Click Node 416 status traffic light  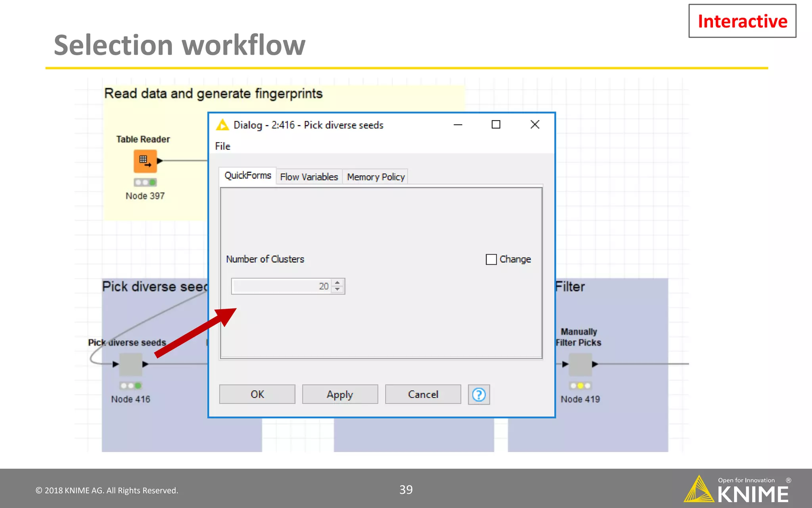pos(130,385)
